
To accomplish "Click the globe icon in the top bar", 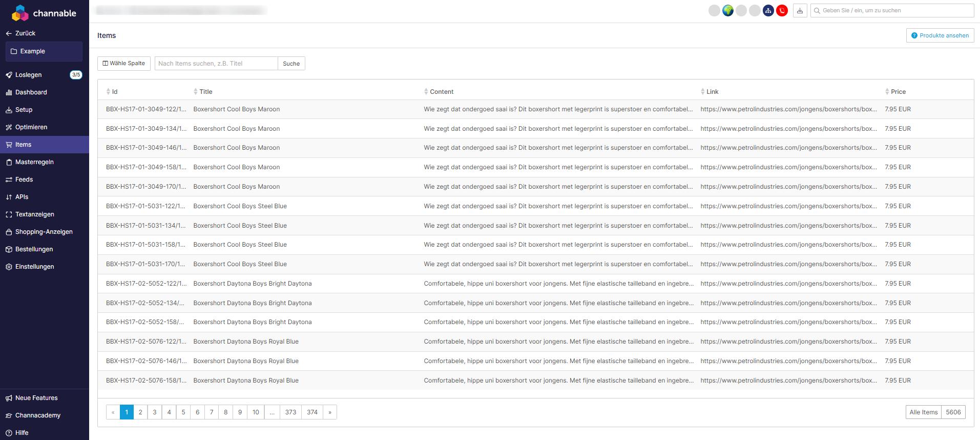I will click(x=728, y=11).
